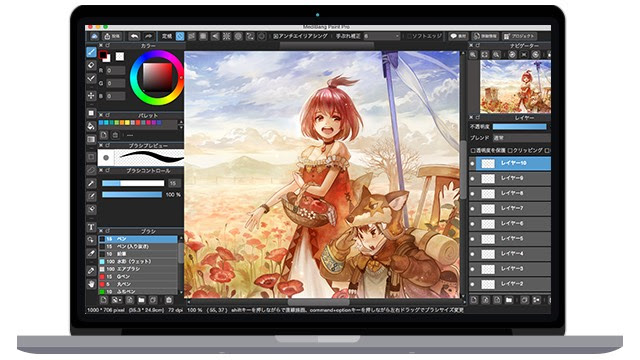The image size is (640, 360).
Task: Select the Gradient tool
Action: (x=91, y=140)
